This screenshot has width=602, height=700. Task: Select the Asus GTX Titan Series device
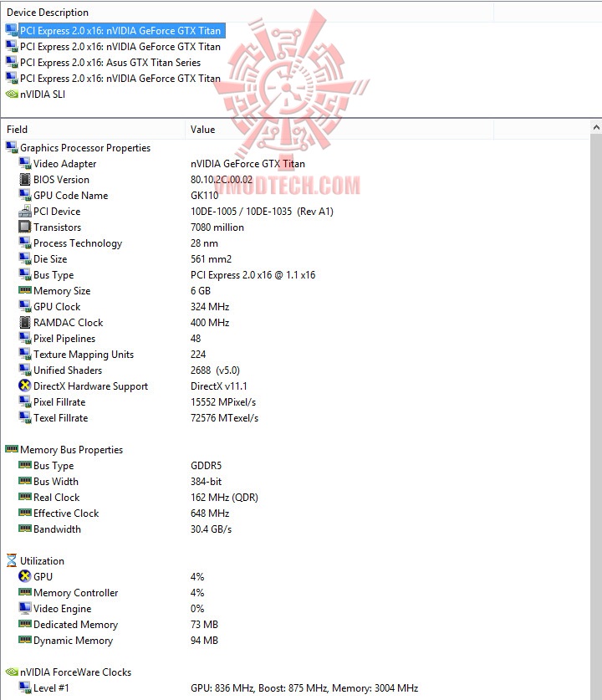click(x=110, y=63)
